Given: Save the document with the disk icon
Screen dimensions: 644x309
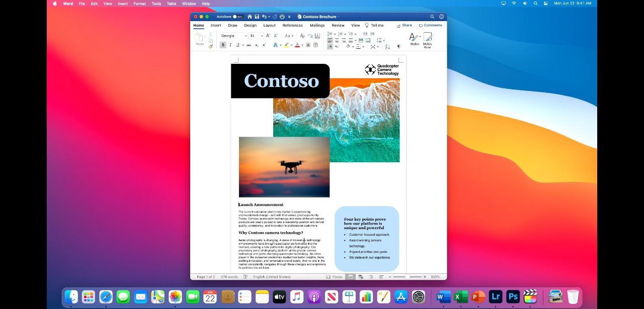Looking at the screenshot, I should [257, 17].
